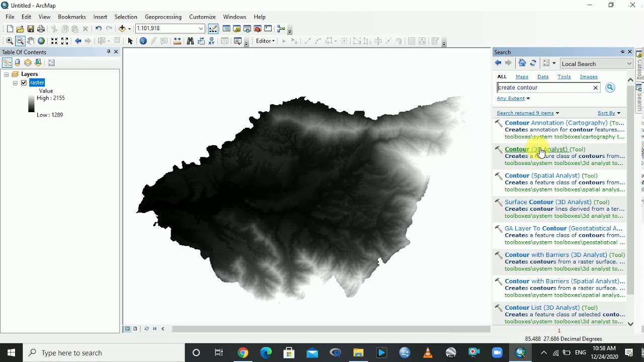Create a new map document
This screenshot has height=362, width=644.
point(10,29)
